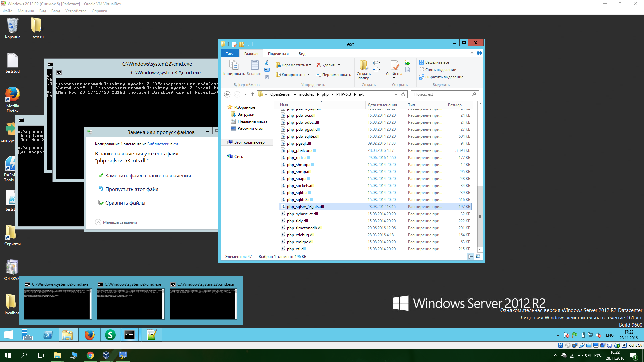Click the Explorer help question mark icon
644x362 pixels.
pyautogui.click(x=479, y=53)
